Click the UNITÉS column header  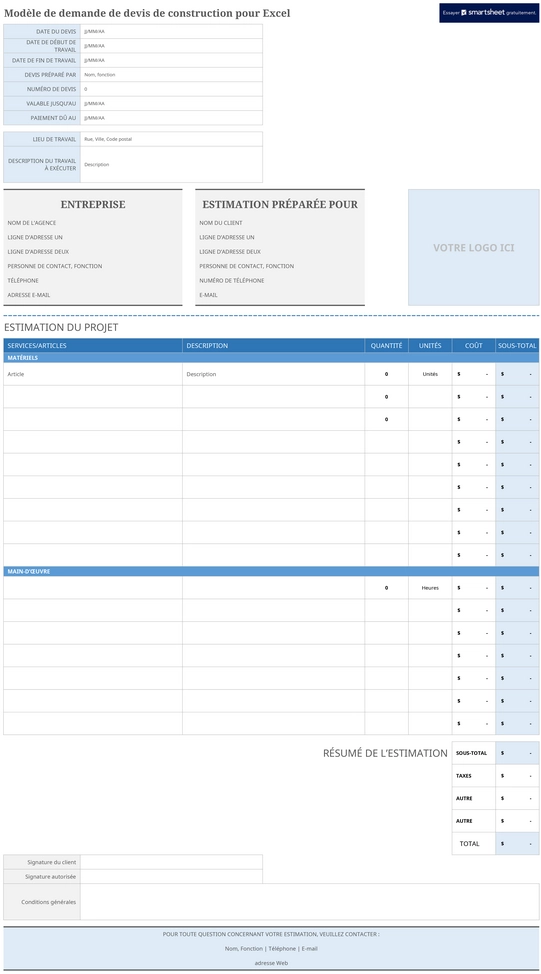[x=430, y=346]
